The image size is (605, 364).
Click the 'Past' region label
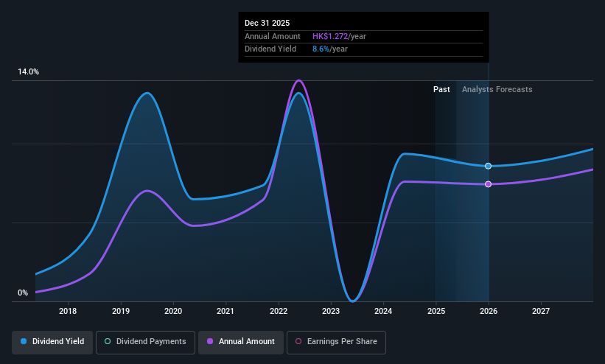pyautogui.click(x=441, y=89)
